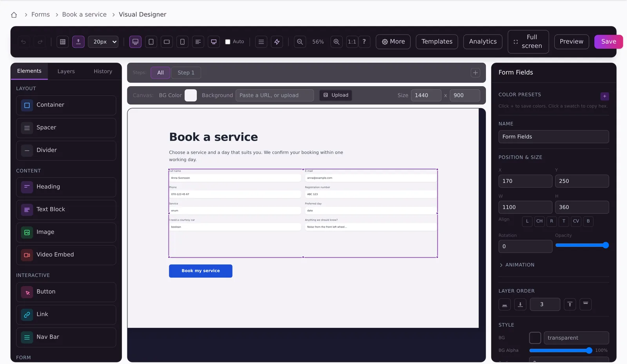The width and height of the screenshot is (627, 364).
Task: Add a Spacer element
Action: (x=66, y=128)
